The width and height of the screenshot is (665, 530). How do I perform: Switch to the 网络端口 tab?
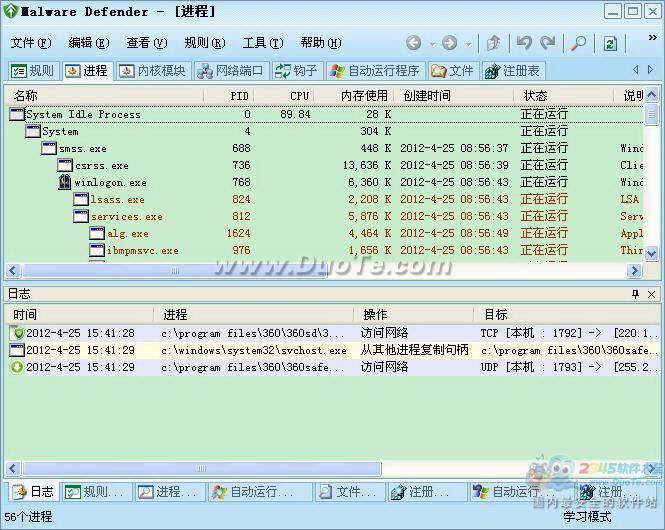click(231, 71)
